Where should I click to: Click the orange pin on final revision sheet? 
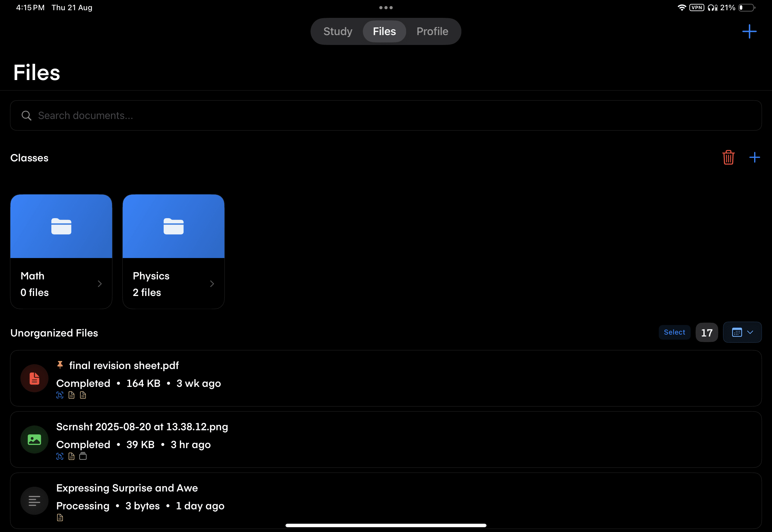click(x=60, y=365)
